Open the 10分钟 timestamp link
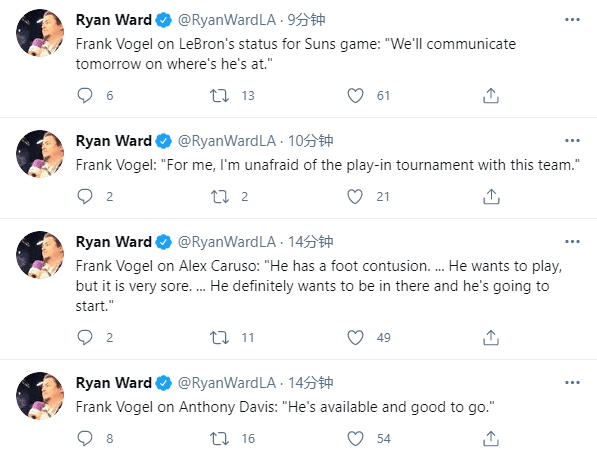597x453 pixels. (310, 141)
